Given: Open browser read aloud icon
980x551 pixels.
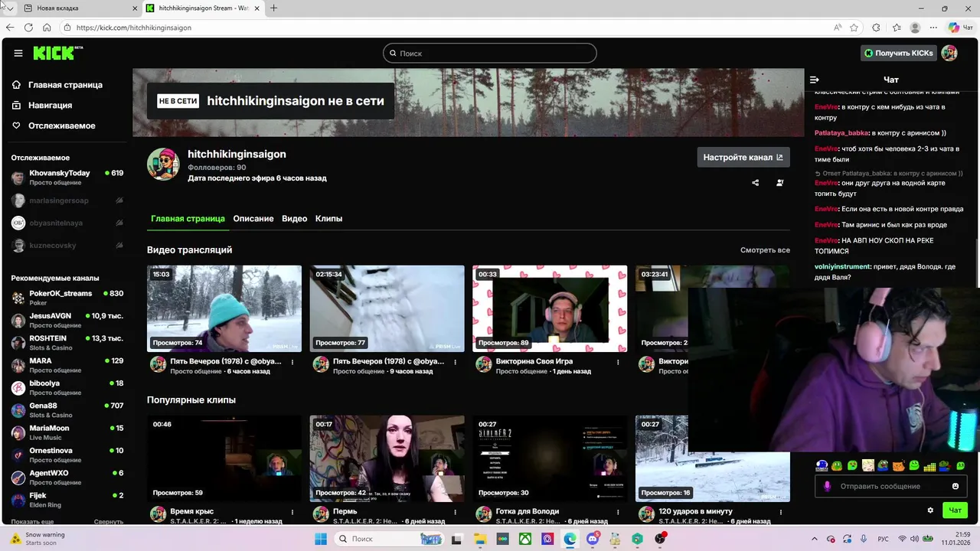Looking at the screenshot, I should [x=838, y=28].
